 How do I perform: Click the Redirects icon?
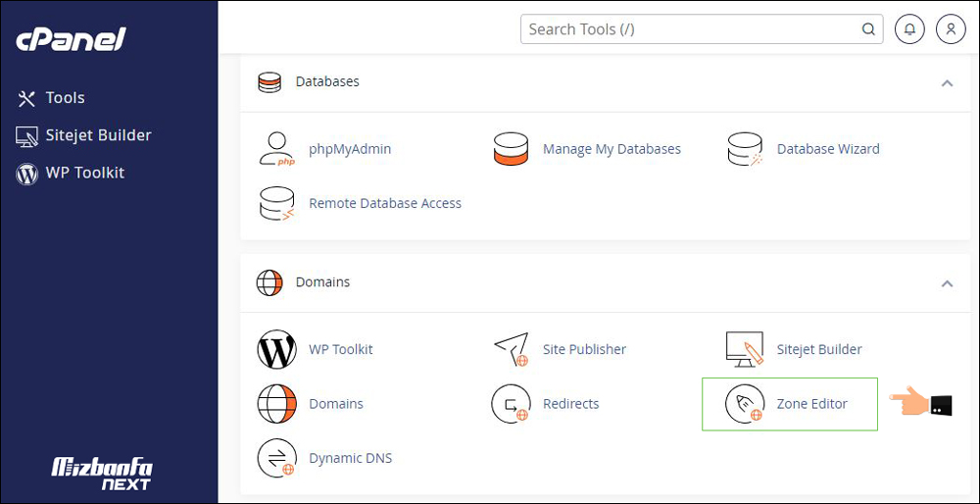[x=512, y=404]
